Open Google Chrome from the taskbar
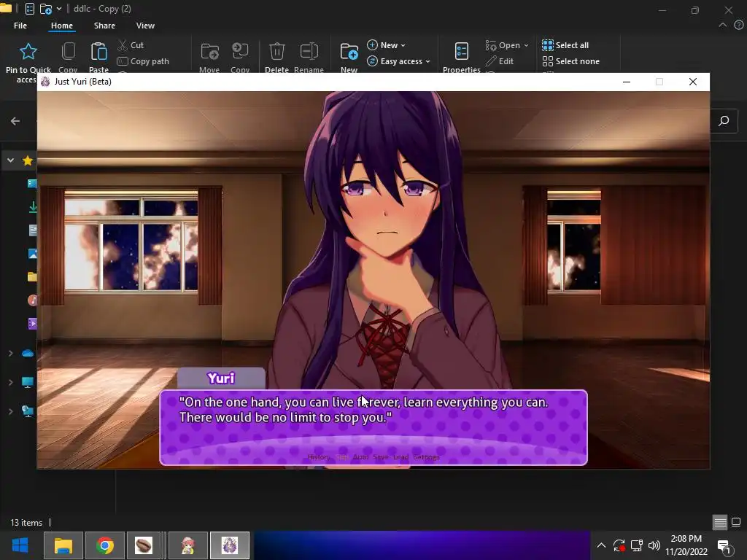This screenshot has height=560, width=747. pos(105,545)
